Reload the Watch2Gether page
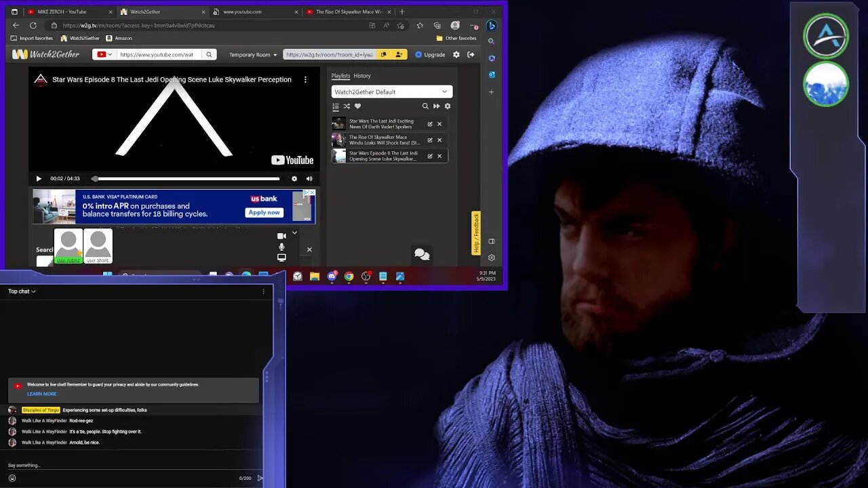 pos(33,25)
